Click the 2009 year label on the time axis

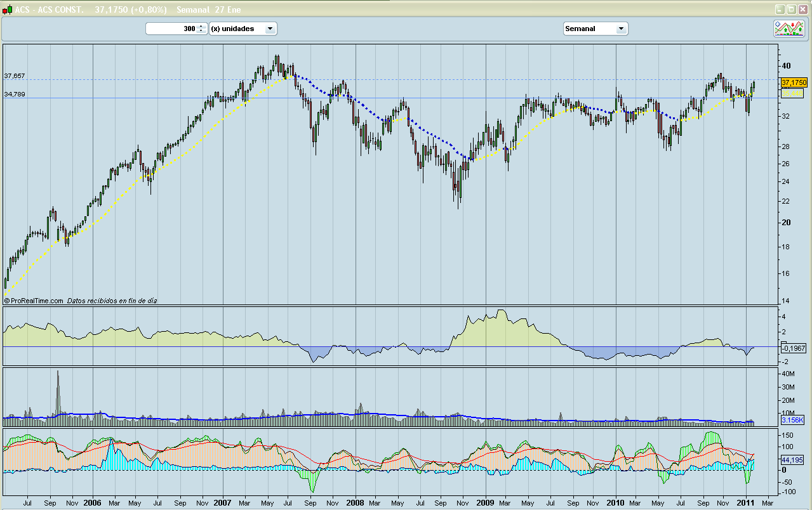tap(486, 503)
